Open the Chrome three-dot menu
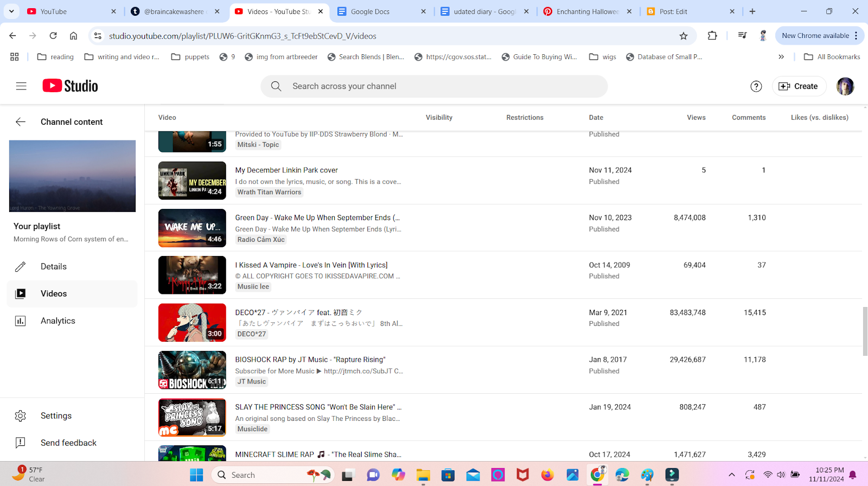This screenshot has height=486, width=868. [856, 36]
